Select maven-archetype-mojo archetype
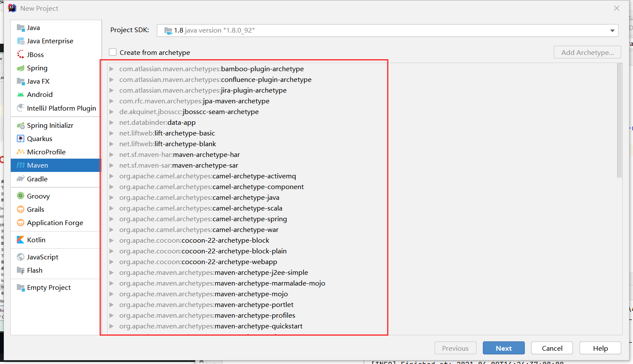The image size is (633, 364). tap(203, 294)
